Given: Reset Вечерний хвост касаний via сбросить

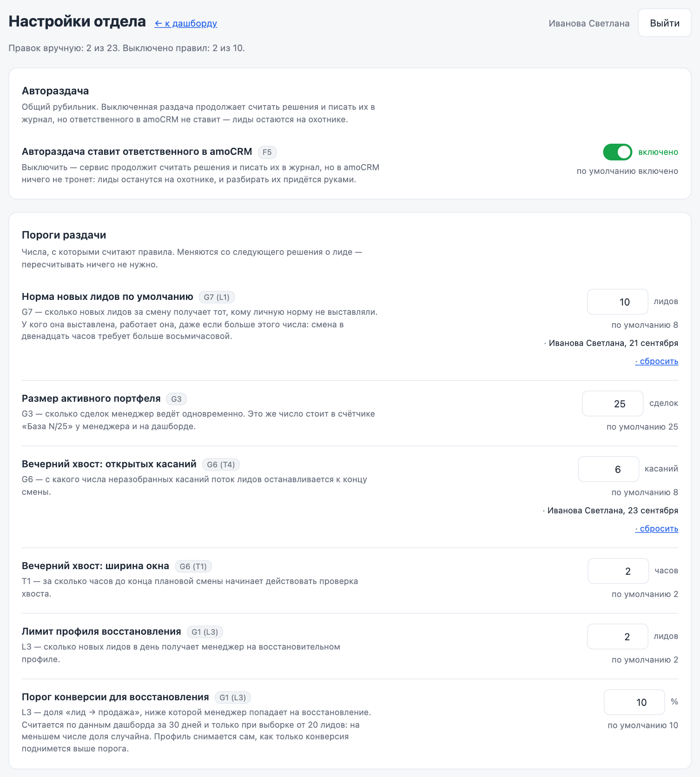Looking at the screenshot, I should click(x=657, y=529).
